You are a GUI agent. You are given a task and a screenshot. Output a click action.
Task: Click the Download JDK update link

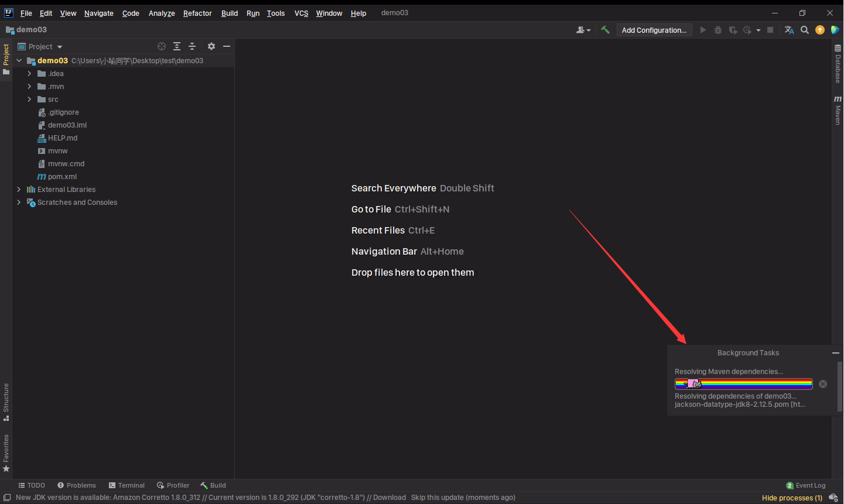(389, 498)
